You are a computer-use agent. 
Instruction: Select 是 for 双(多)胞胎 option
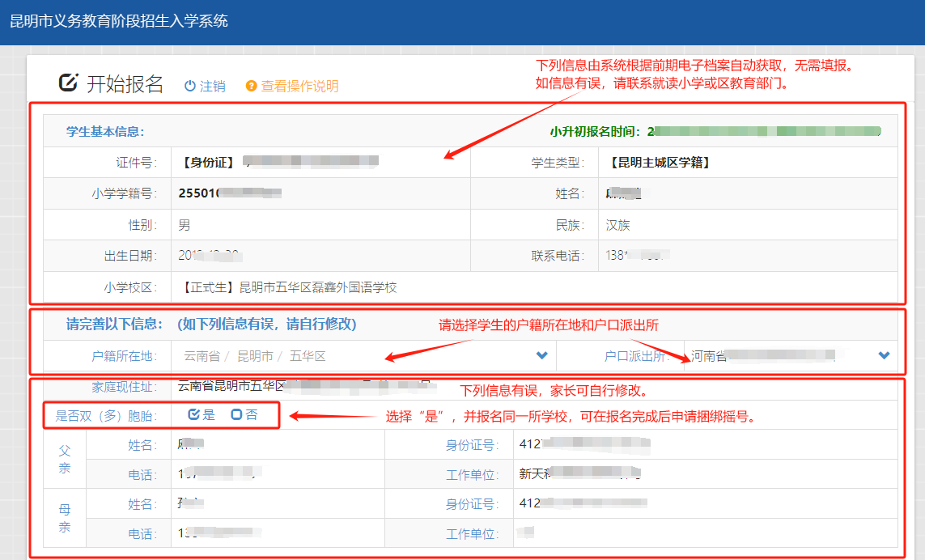(194, 414)
